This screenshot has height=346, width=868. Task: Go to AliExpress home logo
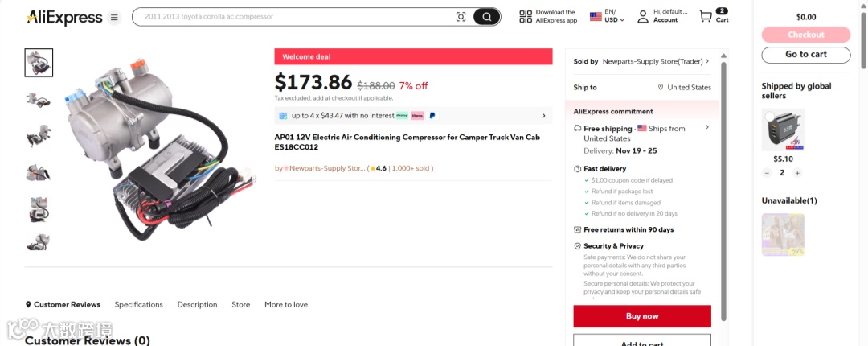64,17
